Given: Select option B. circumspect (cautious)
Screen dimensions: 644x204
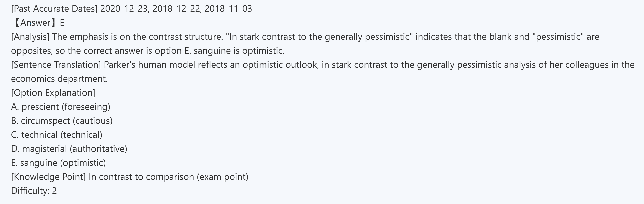Looking at the screenshot, I should tap(62, 121).
